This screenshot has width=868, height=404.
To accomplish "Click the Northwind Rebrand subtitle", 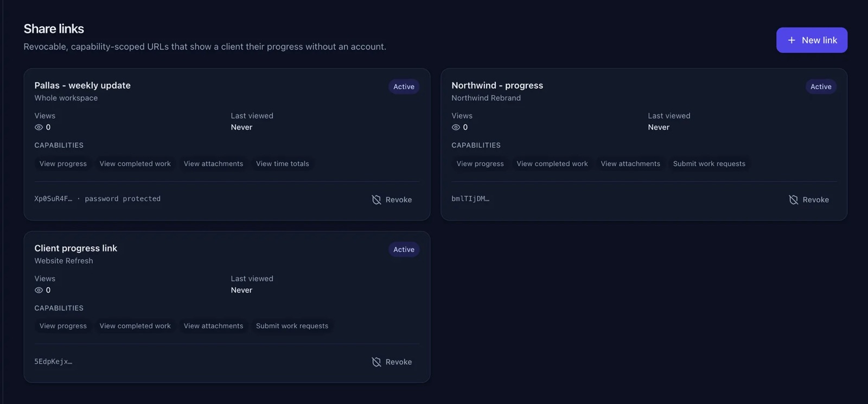I will (x=486, y=98).
